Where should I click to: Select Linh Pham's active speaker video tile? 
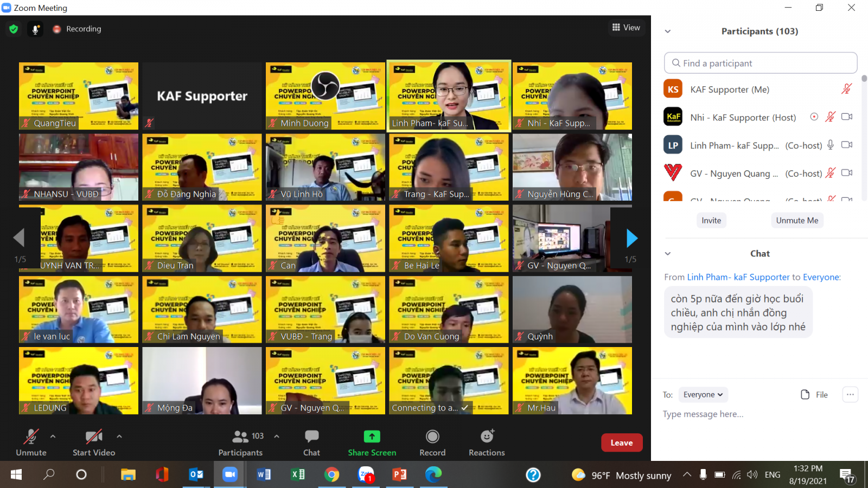tap(449, 96)
